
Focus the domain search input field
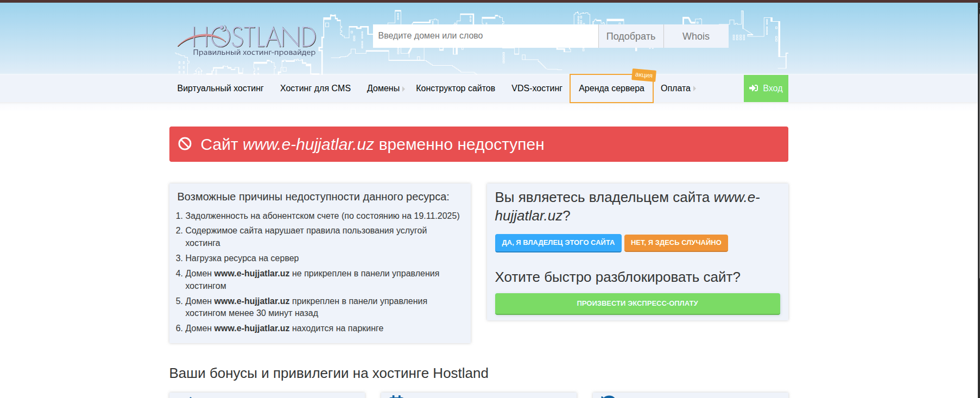pyautogui.click(x=485, y=36)
